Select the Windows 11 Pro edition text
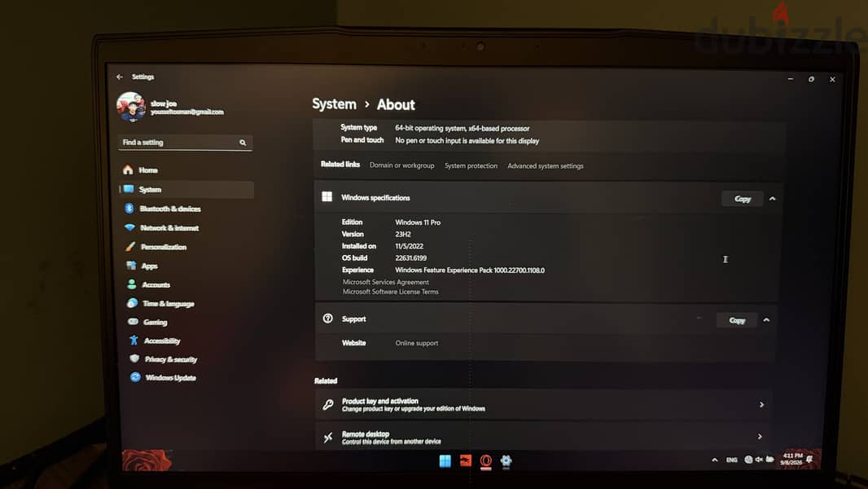Viewport: 868px width, 489px height. pyautogui.click(x=418, y=222)
